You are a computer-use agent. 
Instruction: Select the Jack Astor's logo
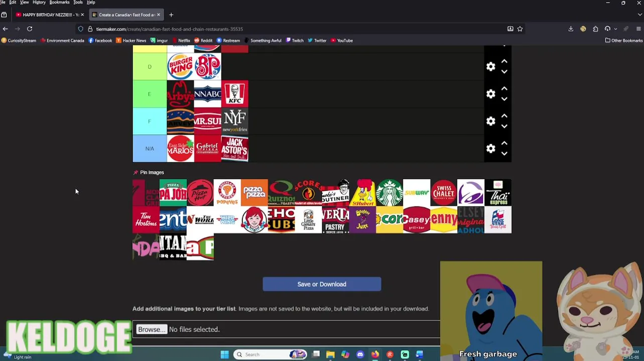[x=234, y=148]
